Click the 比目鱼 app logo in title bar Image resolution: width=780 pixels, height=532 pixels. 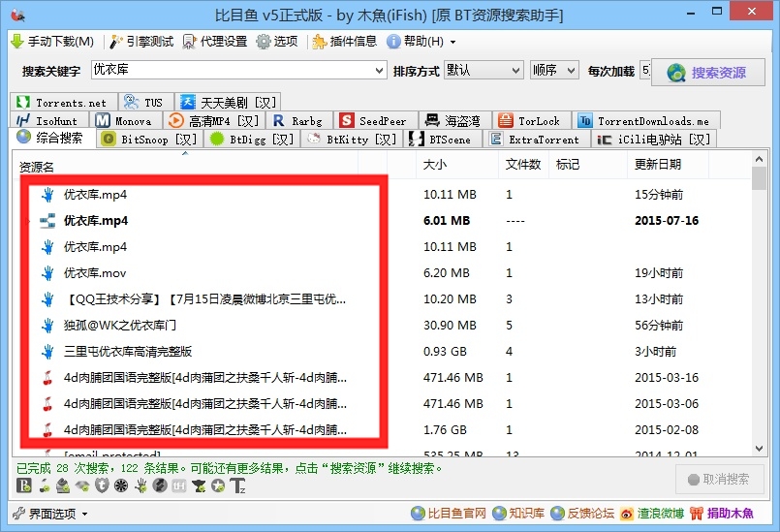click(17, 15)
